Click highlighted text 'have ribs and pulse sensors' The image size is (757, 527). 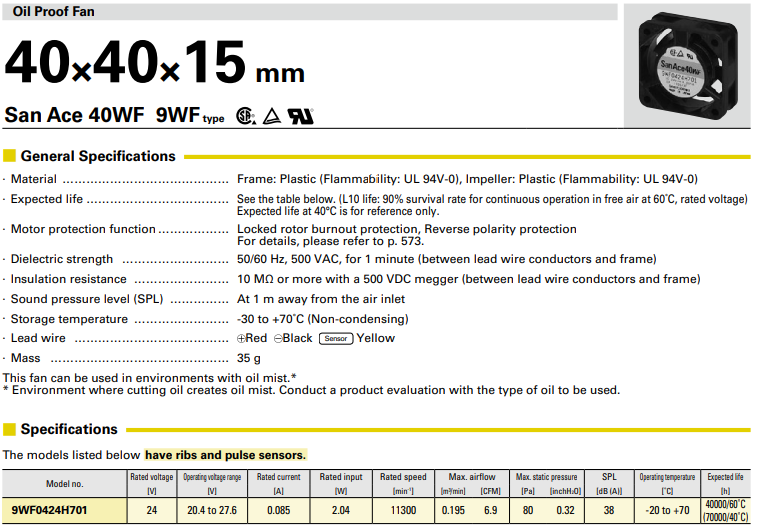click(225, 455)
